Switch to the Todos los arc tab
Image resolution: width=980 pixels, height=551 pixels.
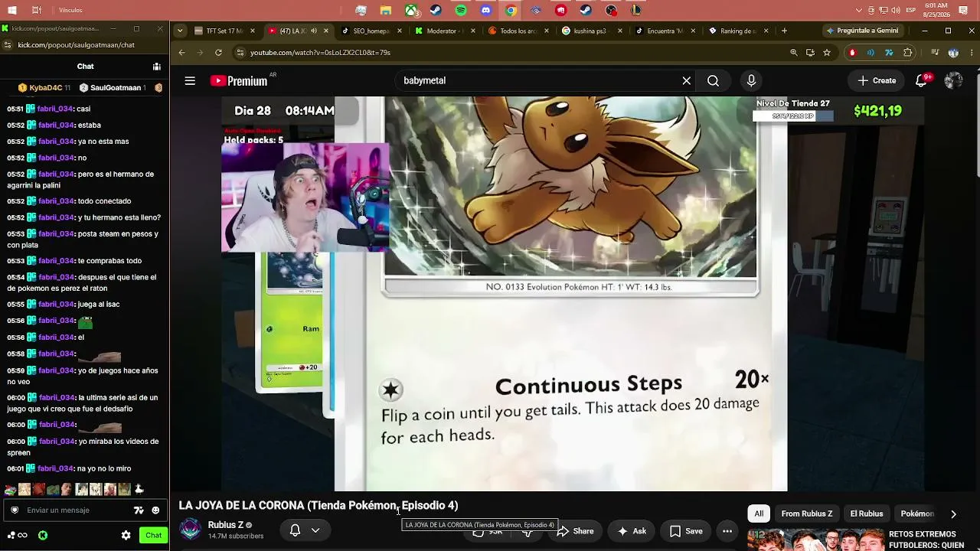click(518, 31)
